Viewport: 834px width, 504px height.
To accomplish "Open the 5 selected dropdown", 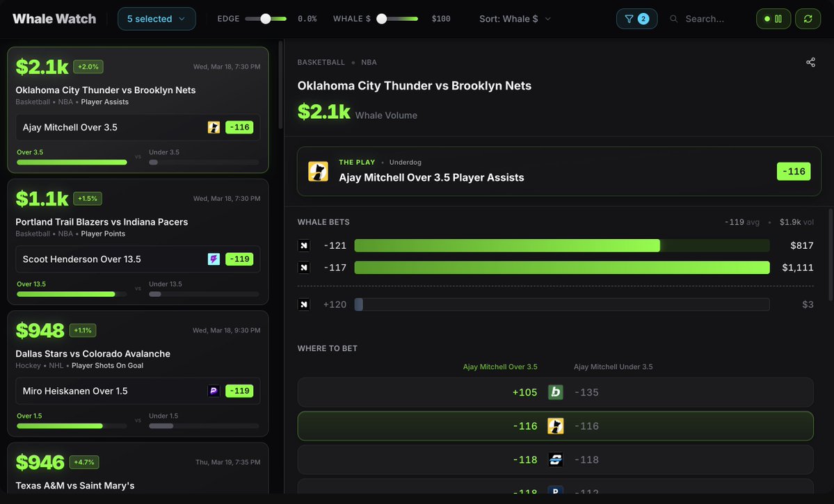I will pyautogui.click(x=157, y=19).
